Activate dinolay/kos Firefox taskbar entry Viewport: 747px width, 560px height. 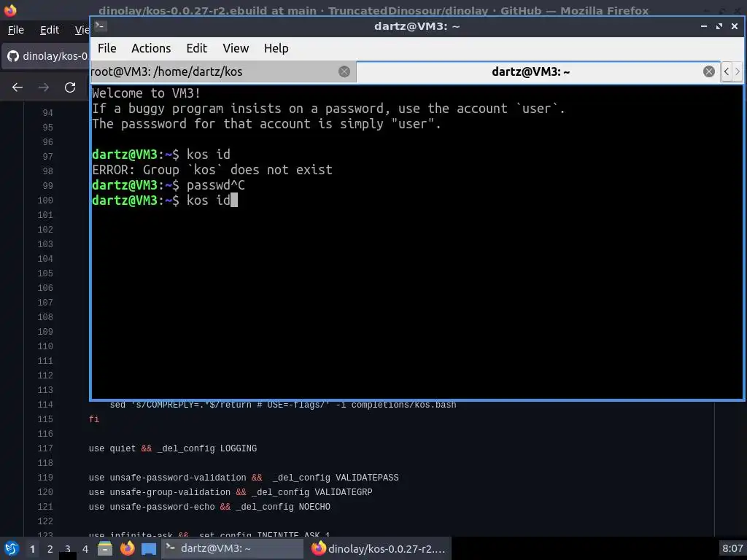coord(379,548)
